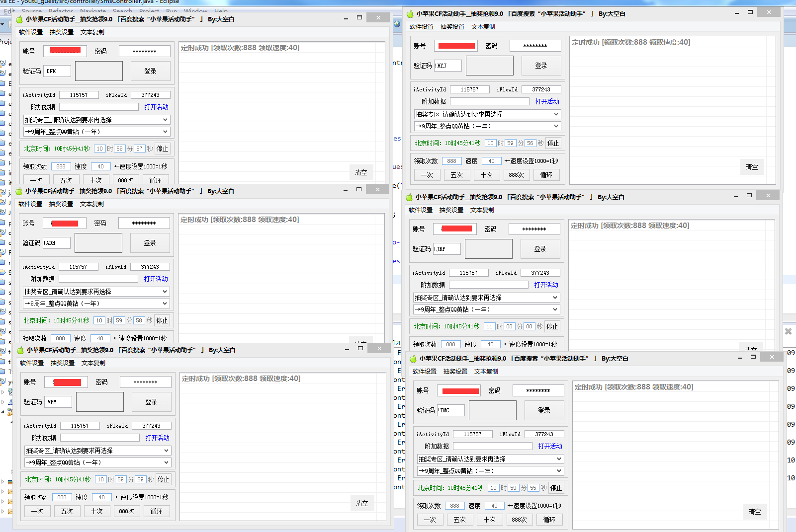
Task: Click 停止 button in the !ADN window
Action: [162, 320]
